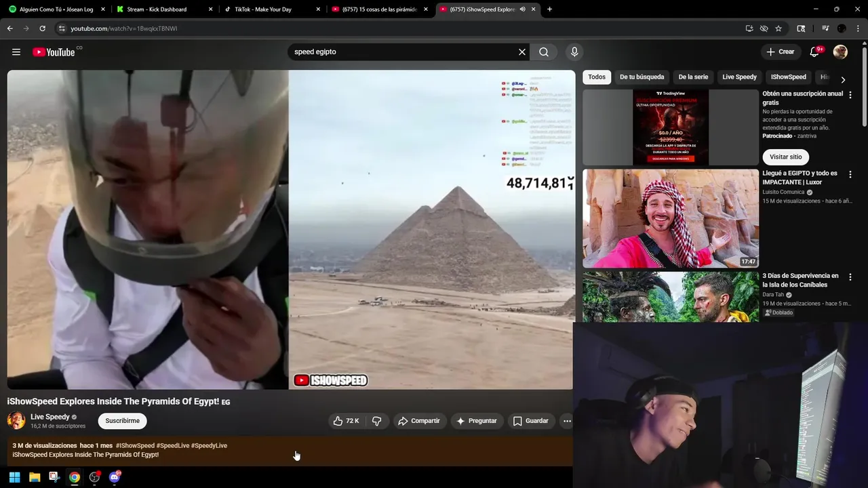Run search with magnifying glass button

click(544, 52)
